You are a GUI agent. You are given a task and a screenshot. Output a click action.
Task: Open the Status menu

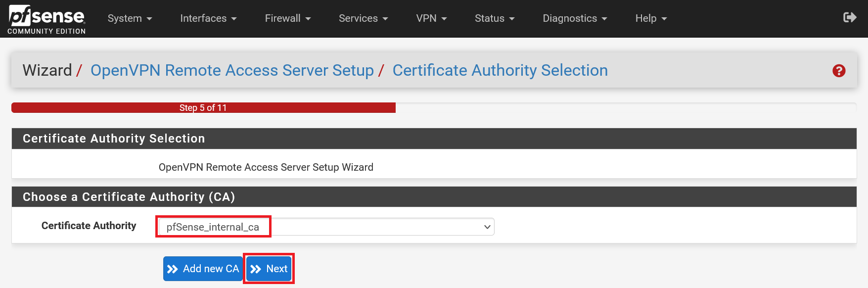495,18
